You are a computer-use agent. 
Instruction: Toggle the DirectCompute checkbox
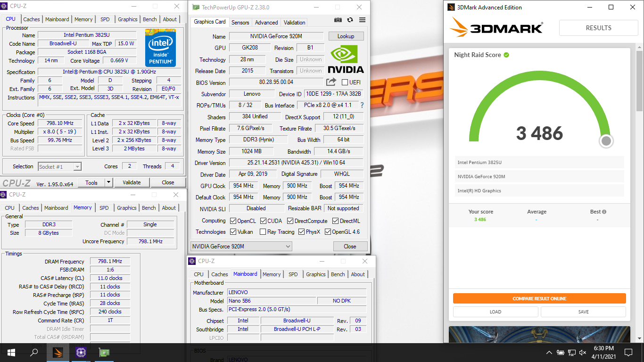pyautogui.click(x=290, y=221)
